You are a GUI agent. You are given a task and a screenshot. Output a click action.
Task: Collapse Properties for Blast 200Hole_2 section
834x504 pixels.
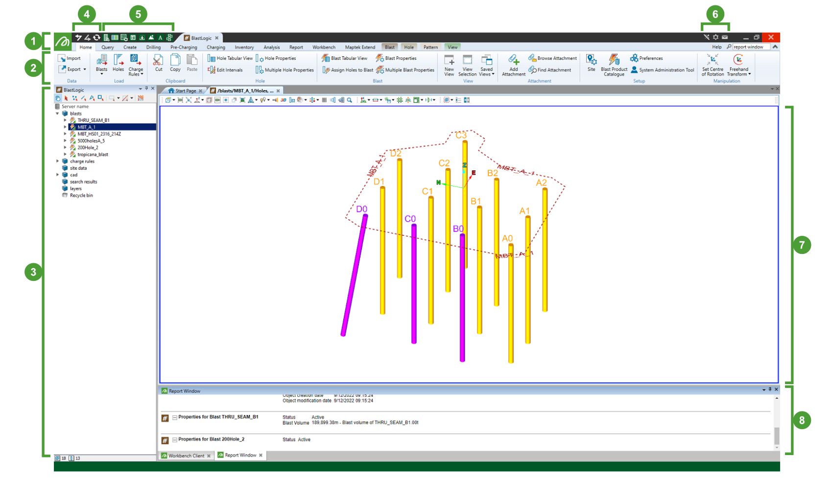click(174, 440)
